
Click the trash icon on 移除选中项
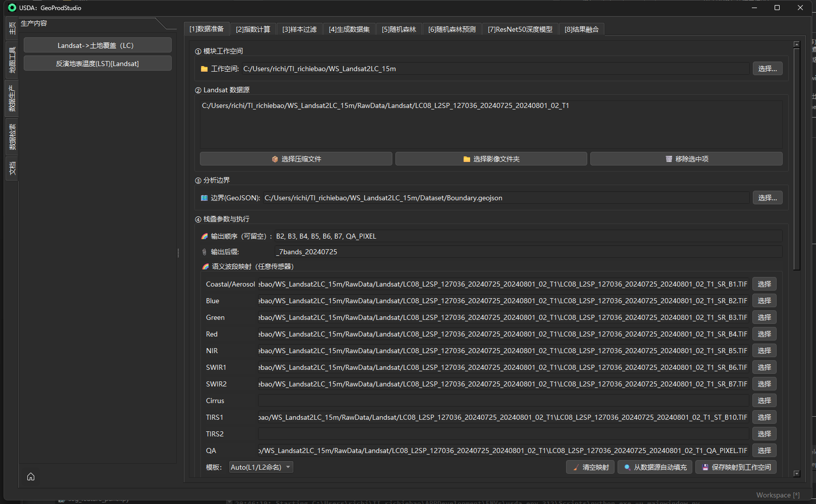coord(669,159)
